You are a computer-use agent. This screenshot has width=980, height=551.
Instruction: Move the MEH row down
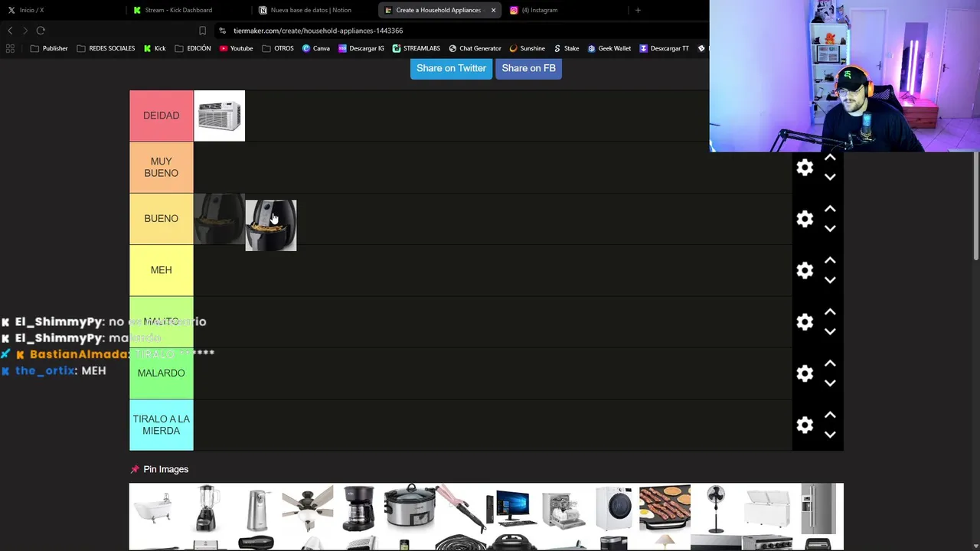tap(830, 280)
